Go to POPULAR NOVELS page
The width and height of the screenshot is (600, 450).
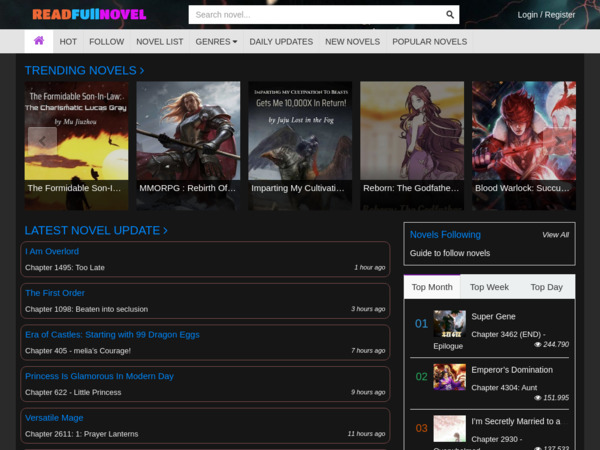click(430, 42)
